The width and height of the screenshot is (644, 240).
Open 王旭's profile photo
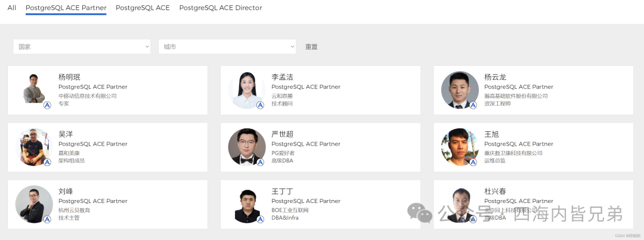tap(460, 147)
